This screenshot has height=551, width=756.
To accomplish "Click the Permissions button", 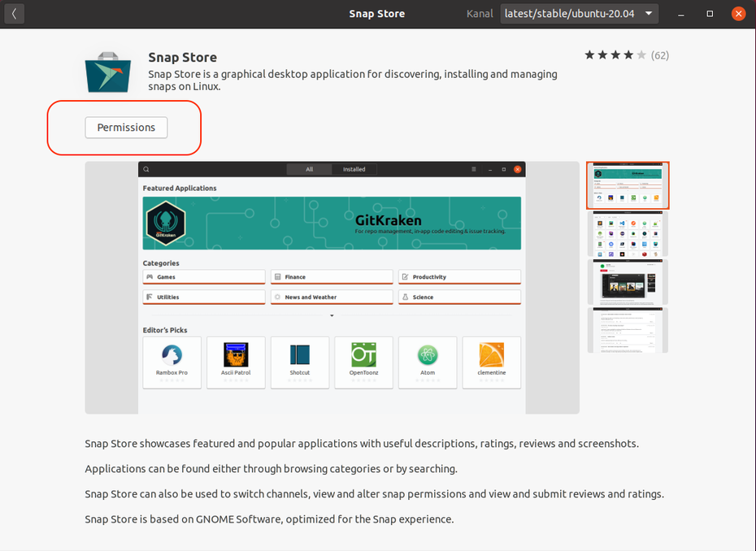I will 126,128.
